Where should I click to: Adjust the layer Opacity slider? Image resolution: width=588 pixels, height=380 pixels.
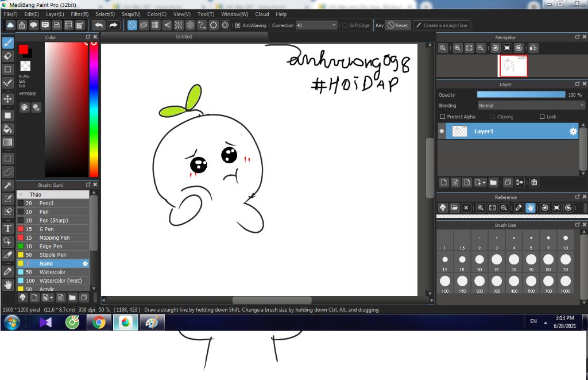pos(521,95)
